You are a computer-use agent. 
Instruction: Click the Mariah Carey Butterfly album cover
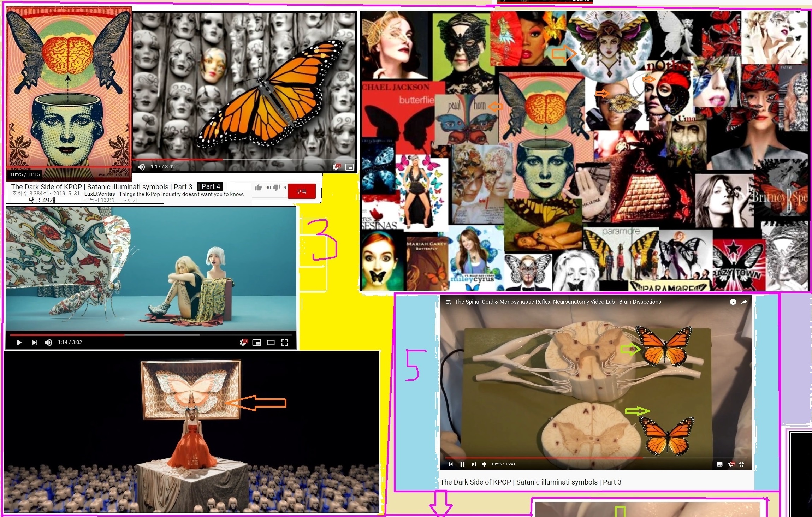[427, 263]
